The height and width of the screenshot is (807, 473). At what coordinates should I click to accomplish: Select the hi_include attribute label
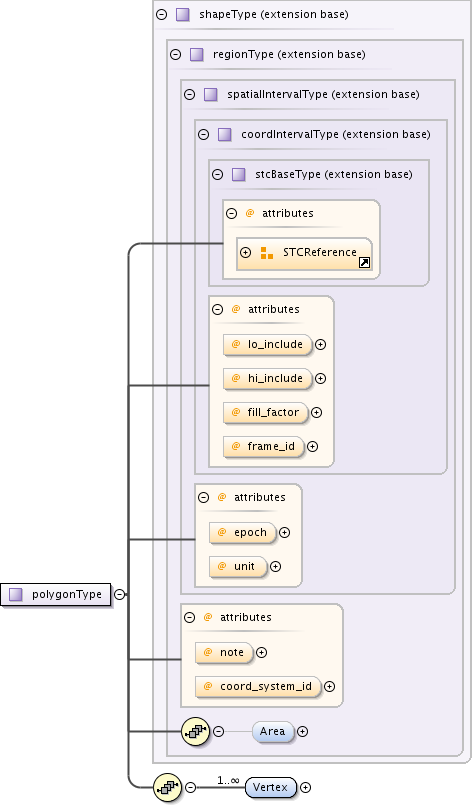tap(275, 378)
